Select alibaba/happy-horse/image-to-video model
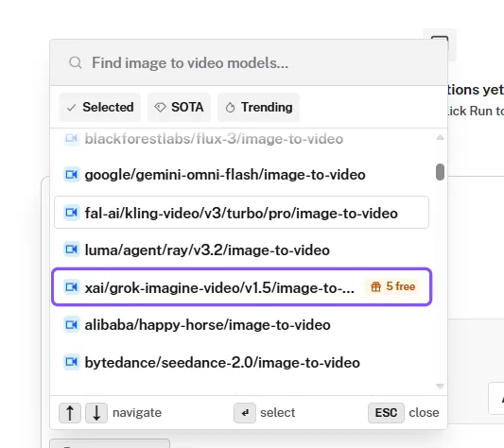The height and width of the screenshot is (448, 504). [242, 324]
